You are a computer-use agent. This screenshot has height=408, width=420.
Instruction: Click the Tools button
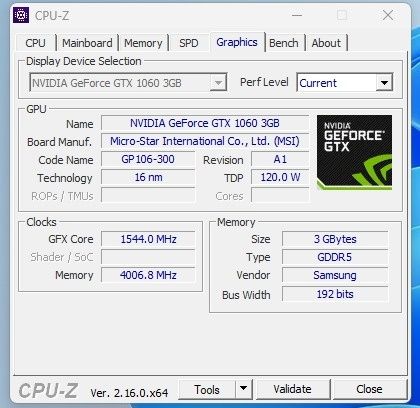[x=207, y=389]
